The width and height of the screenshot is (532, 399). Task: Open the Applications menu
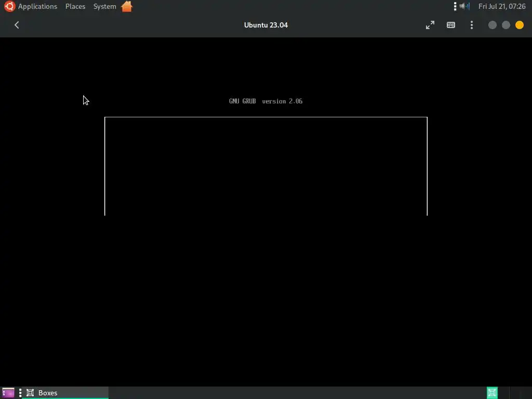coord(37,6)
